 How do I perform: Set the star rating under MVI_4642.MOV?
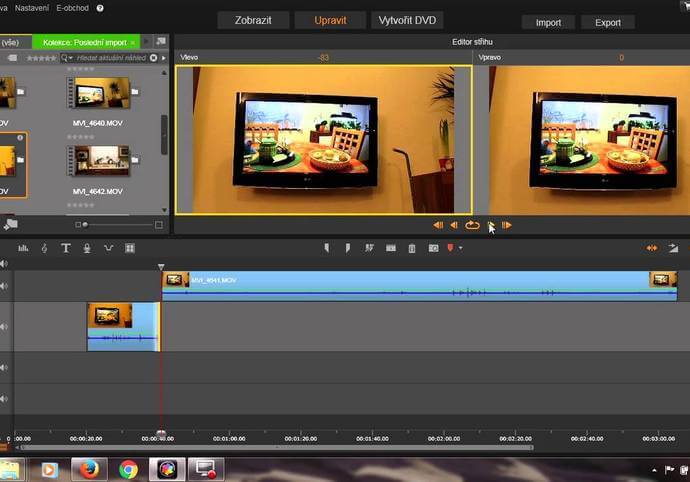pyautogui.click(x=81, y=205)
